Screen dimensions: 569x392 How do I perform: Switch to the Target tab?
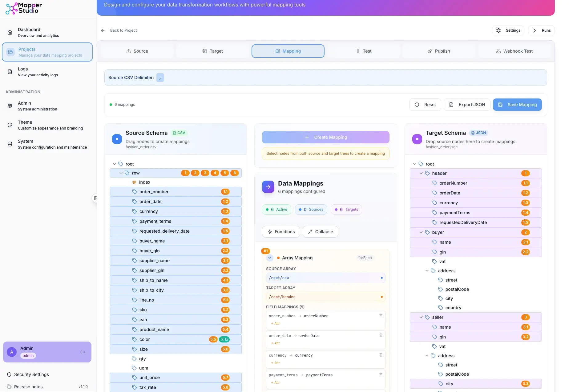click(212, 51)
